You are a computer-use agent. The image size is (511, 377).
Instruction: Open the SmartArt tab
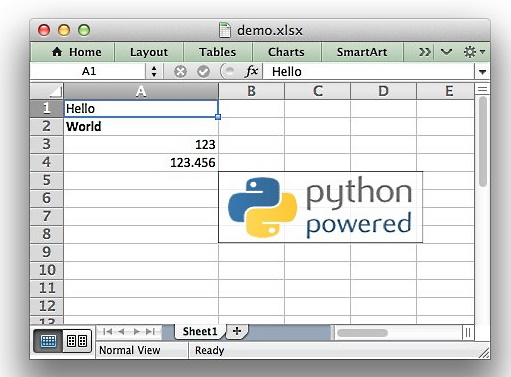pos(362,52)
